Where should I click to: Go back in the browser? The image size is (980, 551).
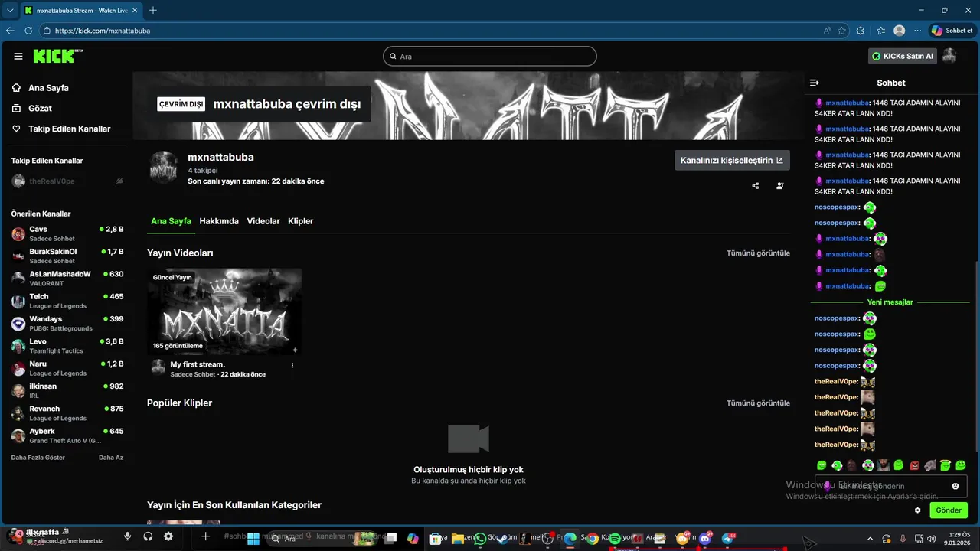(10, 31)
